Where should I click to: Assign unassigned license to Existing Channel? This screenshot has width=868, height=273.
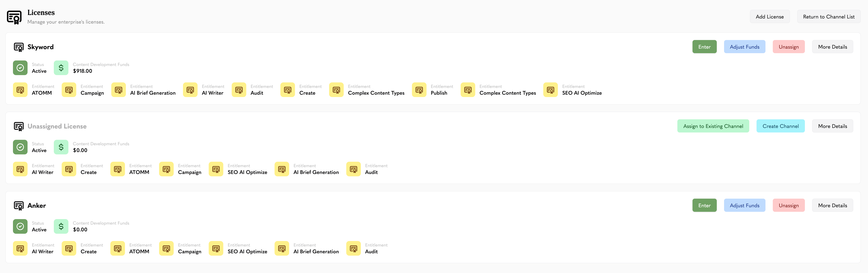pos(713,126)
